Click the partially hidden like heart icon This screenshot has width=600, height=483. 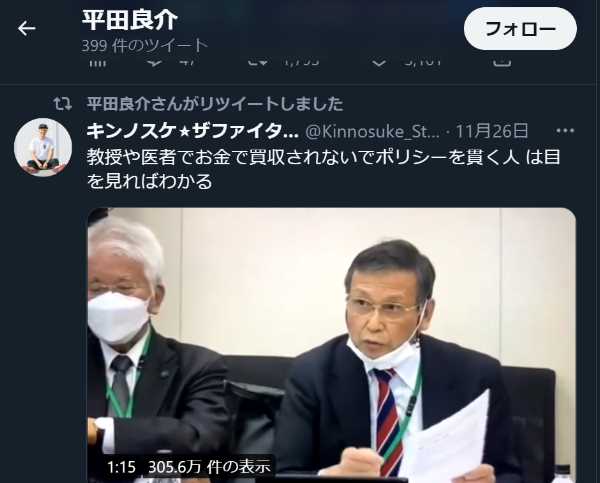click(x=379, y=63)
